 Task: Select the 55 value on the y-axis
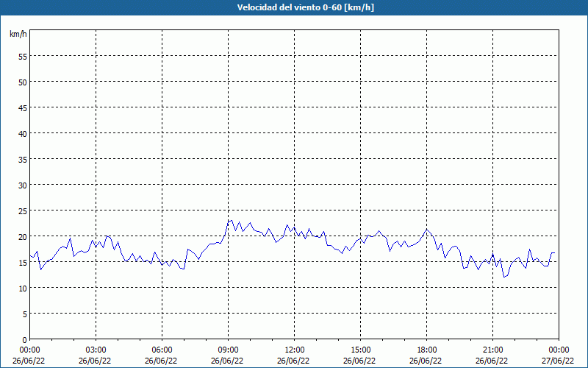click(x=23, y=57)
